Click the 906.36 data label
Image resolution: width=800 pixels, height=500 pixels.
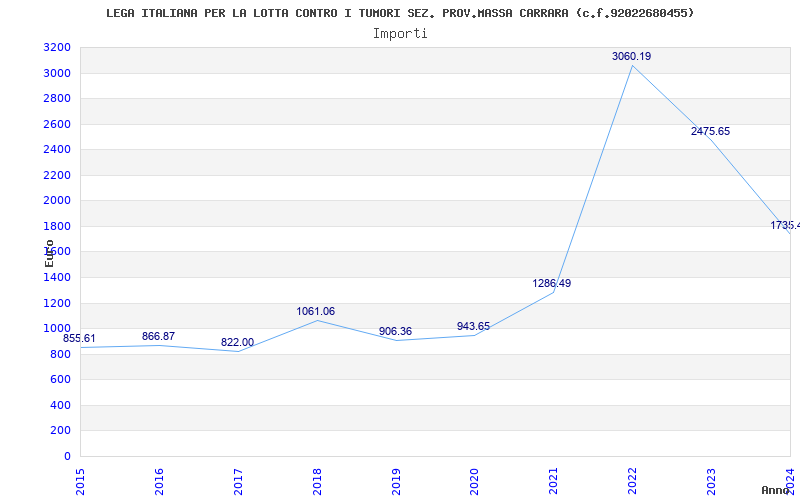395,332
